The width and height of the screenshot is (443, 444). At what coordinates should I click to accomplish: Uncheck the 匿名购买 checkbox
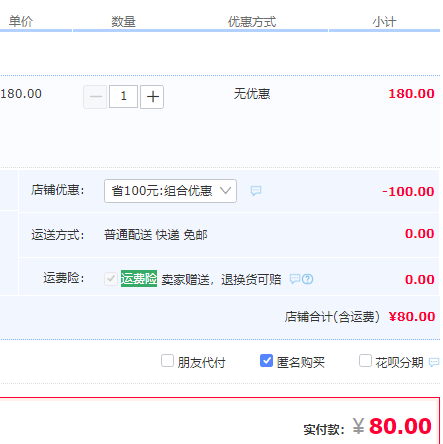tap(266, 361)
